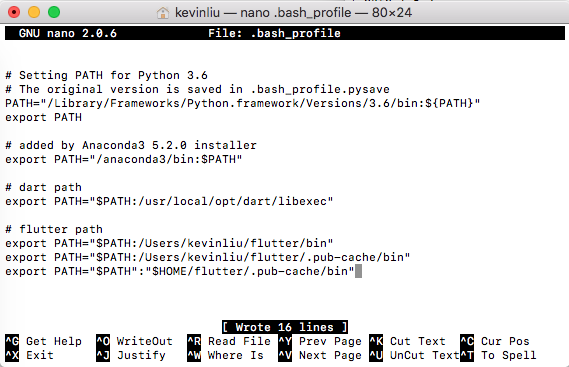Click the '# dart path' comment line
The image size is (569, 367).
[44, 187]
